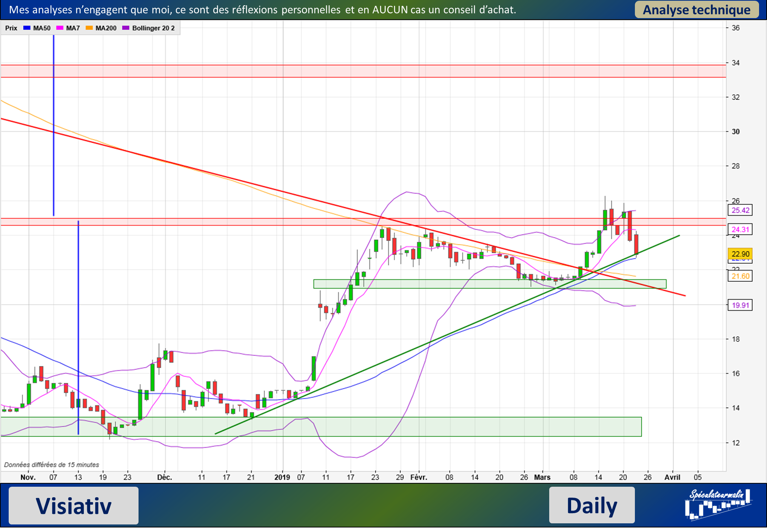Select the 'Bollinger 20 2' legend label
The height and width of the screenshot is (532, 767).
pos(153,28)
